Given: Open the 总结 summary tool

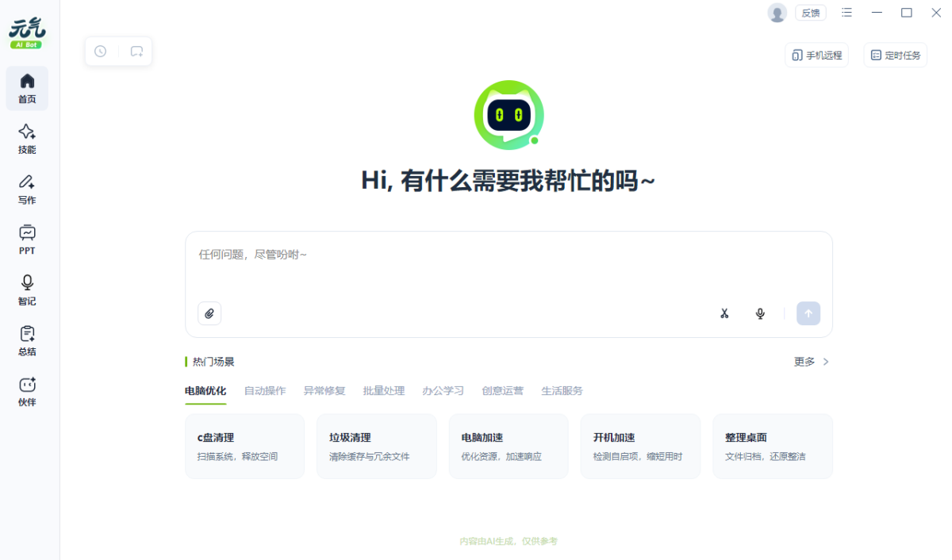Looking at the screenshot, I should [27, 341].
